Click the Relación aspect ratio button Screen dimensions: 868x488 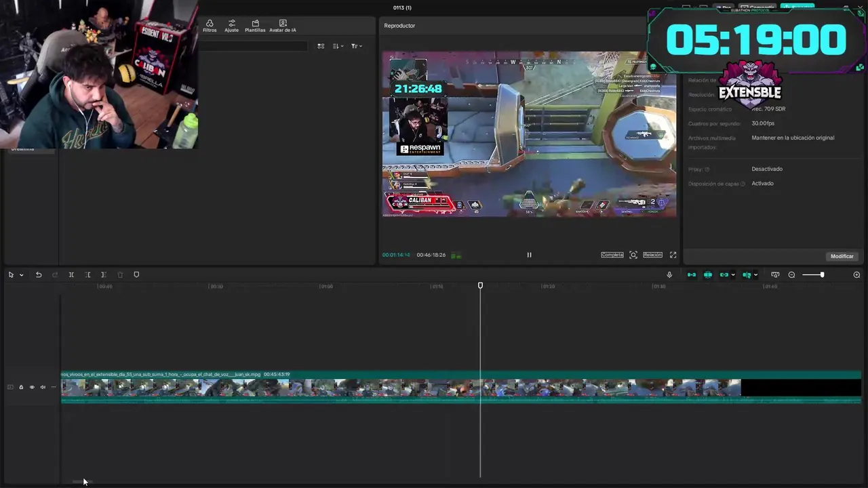652,255
